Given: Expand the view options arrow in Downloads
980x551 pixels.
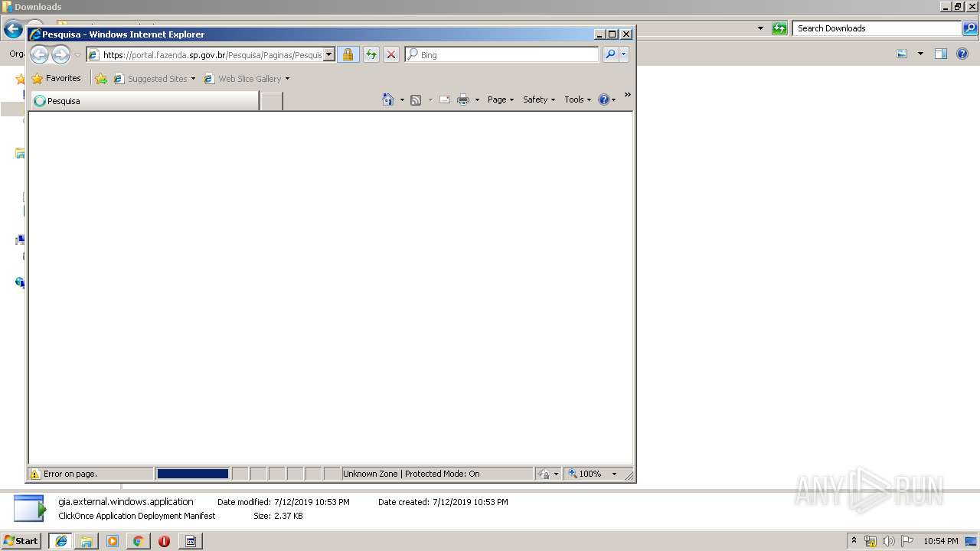Looking at the screenshot, I should [x=920, y=54].
